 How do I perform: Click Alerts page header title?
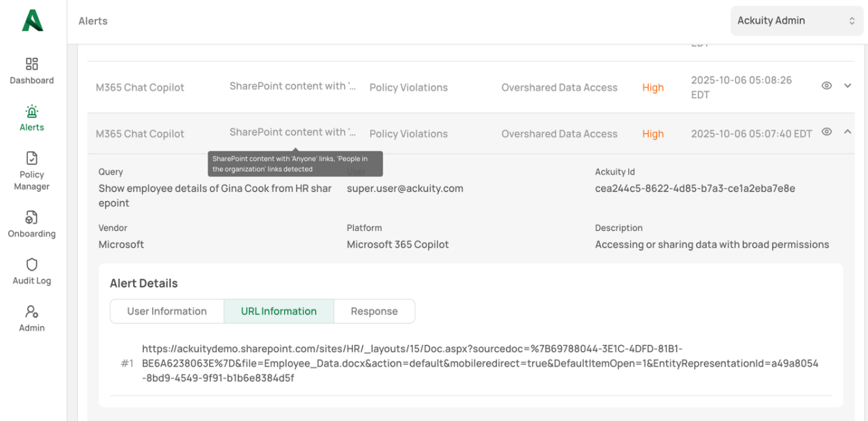click(x=93, y=21)
